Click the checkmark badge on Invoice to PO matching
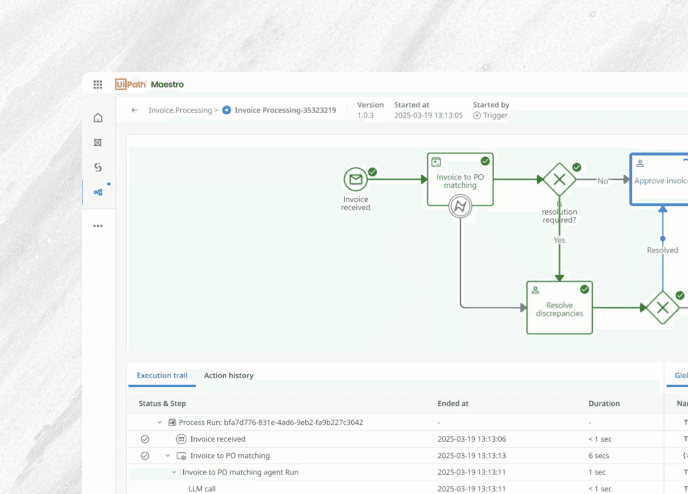The width and height of the screenshot is (688, 494). pyautogui.click(x=485, y=161)
